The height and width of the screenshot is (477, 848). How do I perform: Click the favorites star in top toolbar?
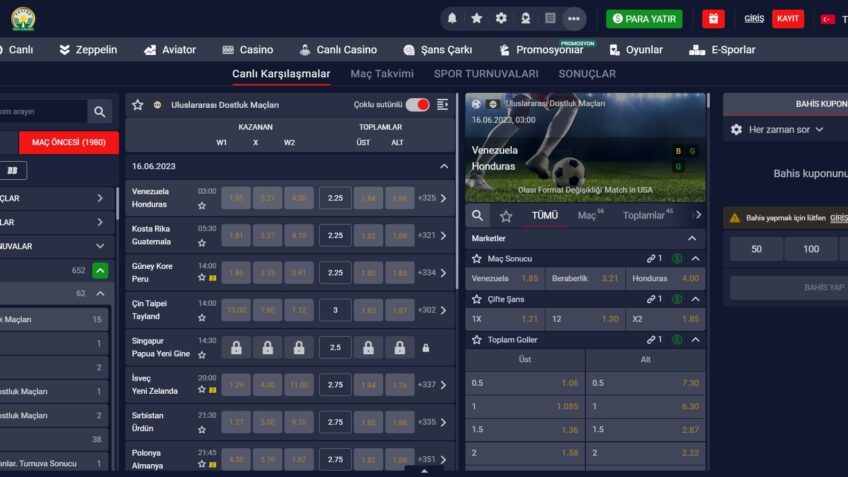coord(476,18)
